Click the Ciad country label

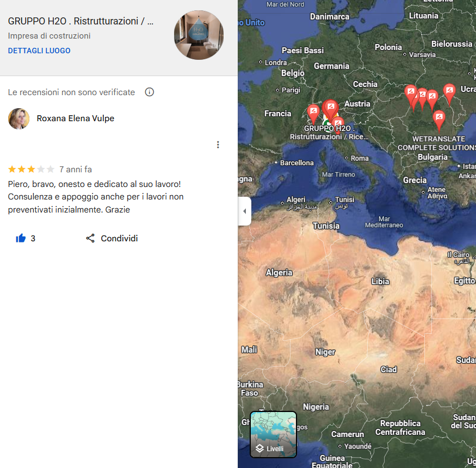[388, 370]
